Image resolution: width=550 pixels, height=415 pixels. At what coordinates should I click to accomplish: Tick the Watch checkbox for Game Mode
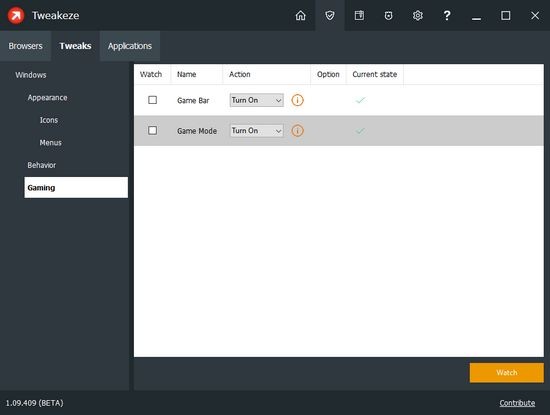[153, 130]
